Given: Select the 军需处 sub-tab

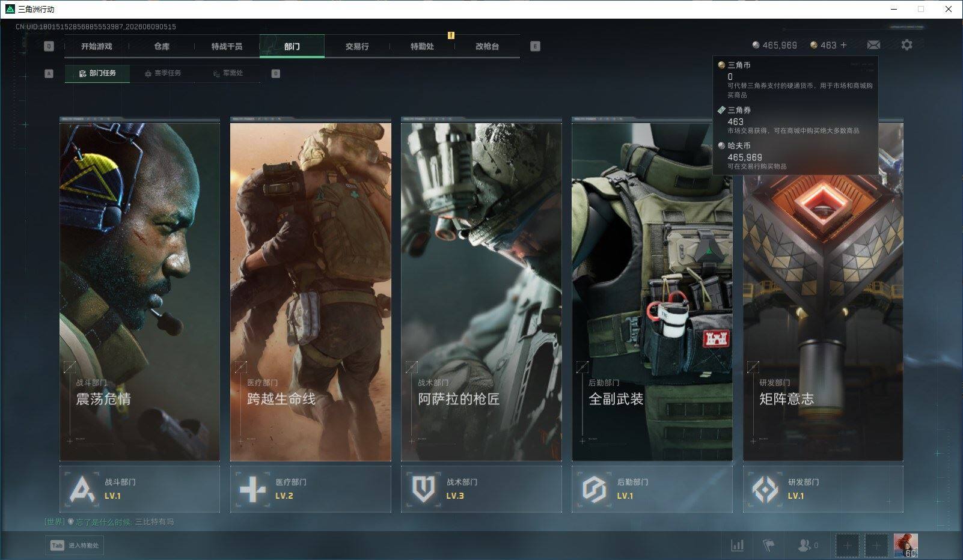Looking at the screenshot, I should pyautogui.click(x=228, y=73).
